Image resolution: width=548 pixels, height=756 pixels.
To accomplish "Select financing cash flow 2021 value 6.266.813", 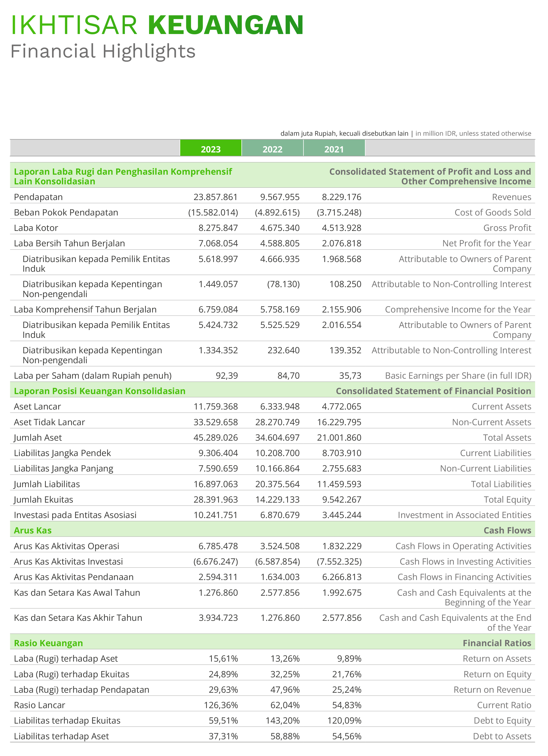I will 342,577.
